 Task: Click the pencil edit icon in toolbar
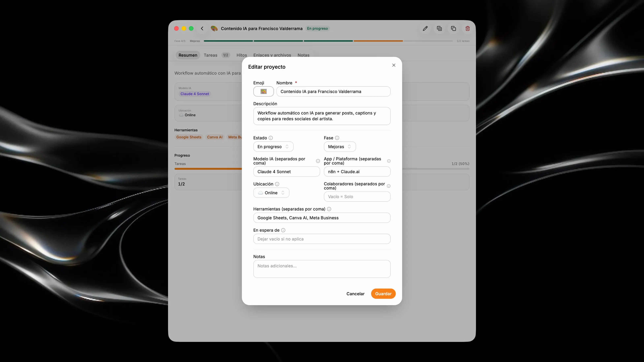click(425, 29)
